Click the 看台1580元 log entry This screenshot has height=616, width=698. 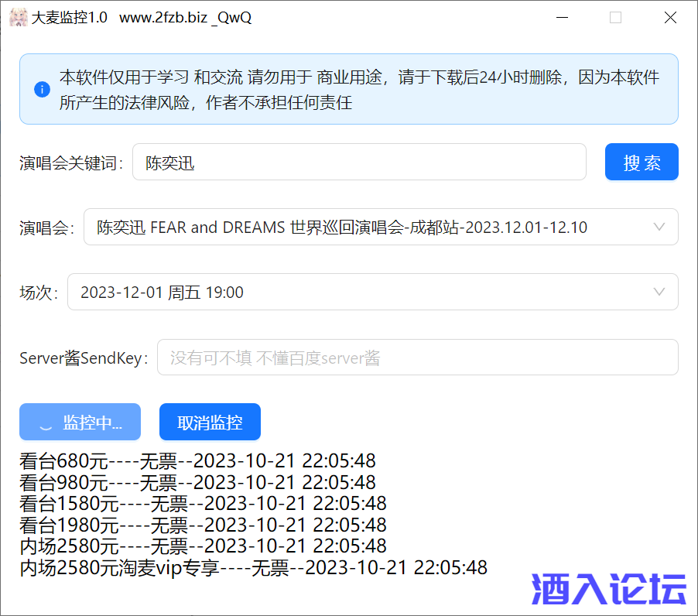pos(203,505)
